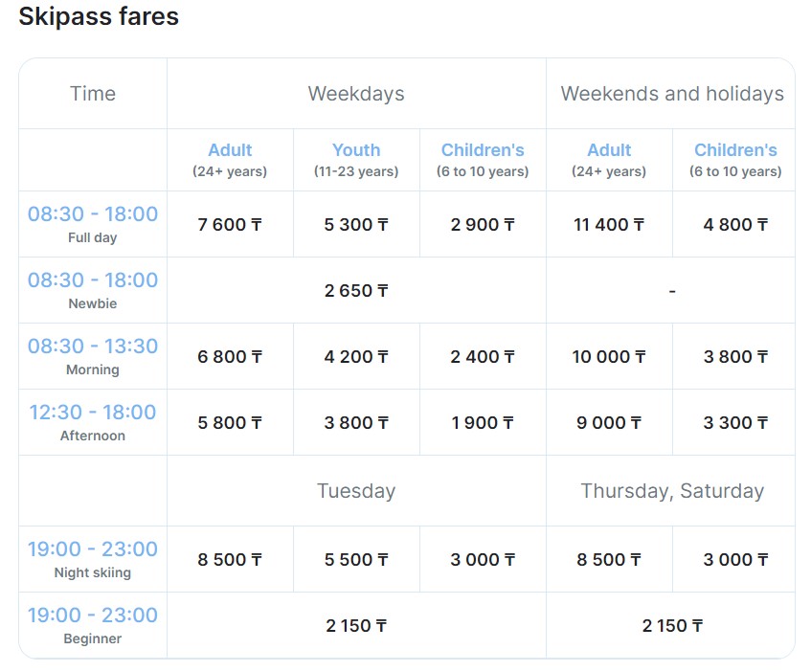811x672 pixels.
Task: Click the weekday Youth column header
Action: [x=356, y=160]
